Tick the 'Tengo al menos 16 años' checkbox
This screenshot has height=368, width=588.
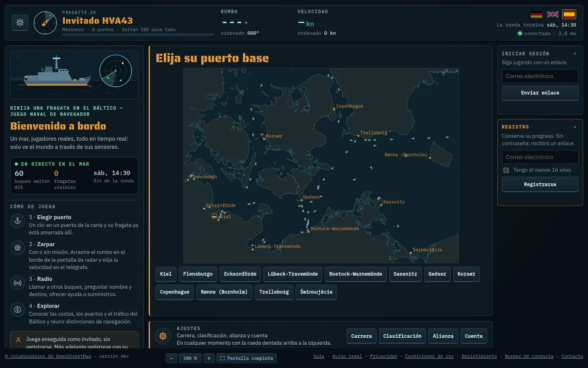(506, 170)
